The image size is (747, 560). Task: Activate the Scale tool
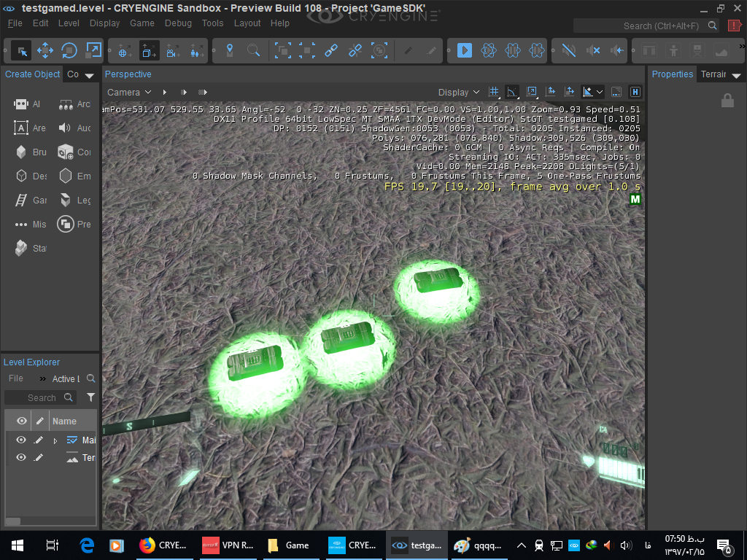click(93, 50)
